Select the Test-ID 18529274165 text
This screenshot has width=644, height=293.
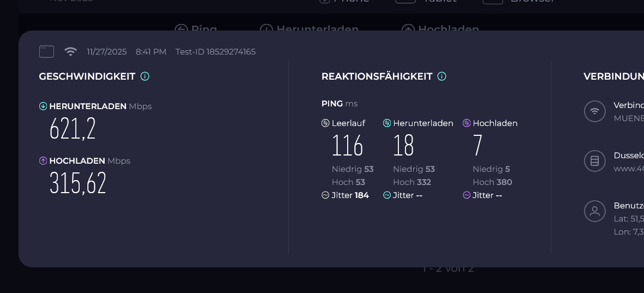click(x=216, y=52)
